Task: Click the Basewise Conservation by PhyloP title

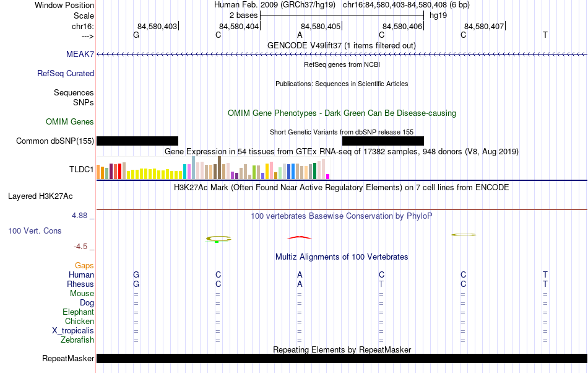Action: pos(342,216)
